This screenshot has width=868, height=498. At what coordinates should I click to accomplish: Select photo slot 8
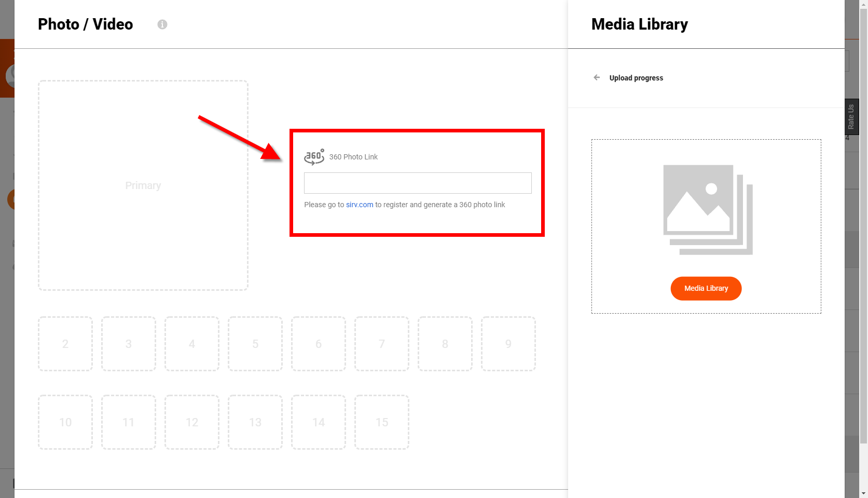[x=445, y=344]
